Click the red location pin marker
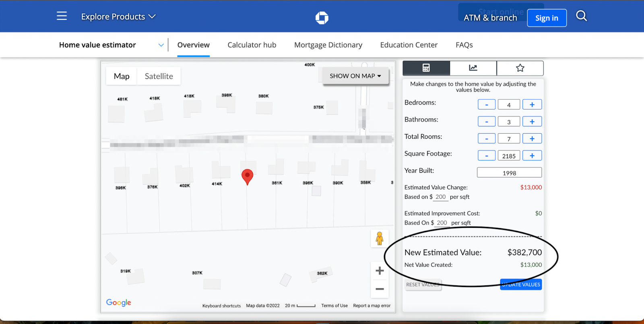 (247, 176)
